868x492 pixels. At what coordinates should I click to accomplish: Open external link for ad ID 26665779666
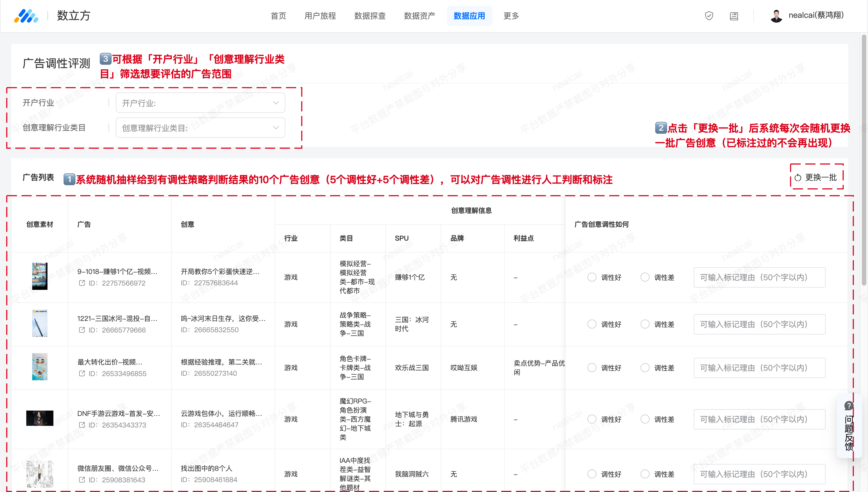click(x=82, y=330)
